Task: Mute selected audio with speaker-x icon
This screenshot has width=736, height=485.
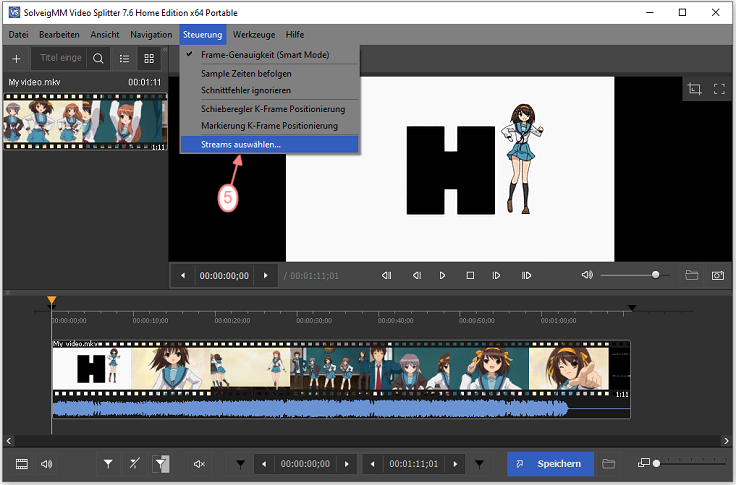Action: click(x=199, y=464)
